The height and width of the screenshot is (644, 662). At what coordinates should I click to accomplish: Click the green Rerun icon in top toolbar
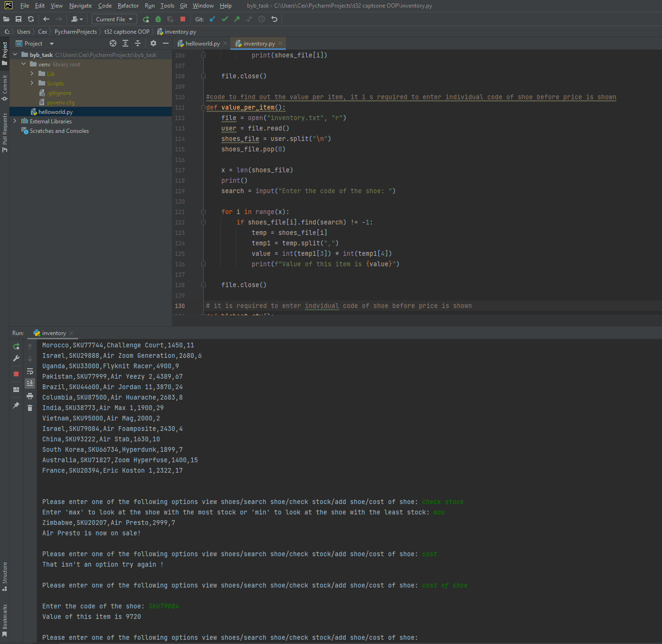[146, 19]
